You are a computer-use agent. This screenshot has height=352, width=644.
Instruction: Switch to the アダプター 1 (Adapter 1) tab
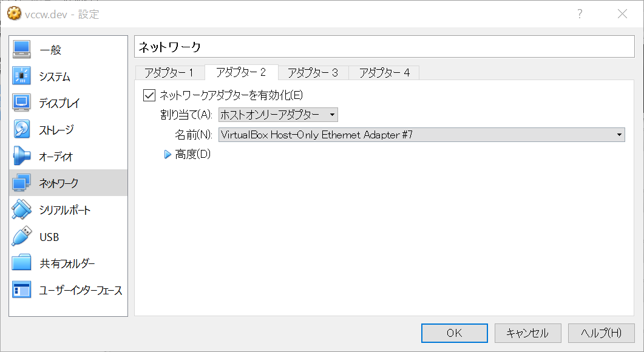pos(169,73)
